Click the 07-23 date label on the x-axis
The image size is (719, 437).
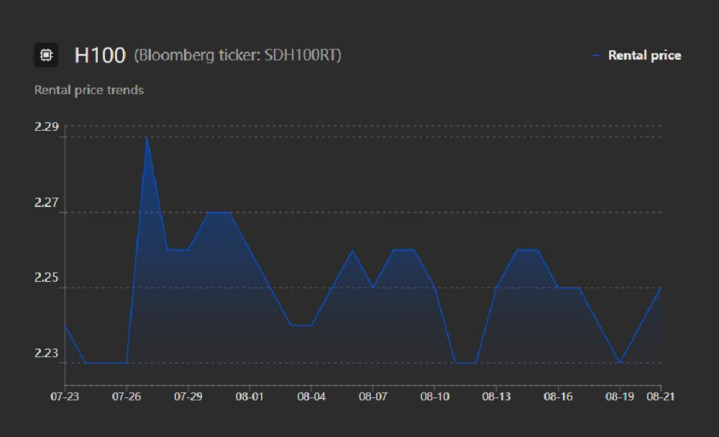65,397
